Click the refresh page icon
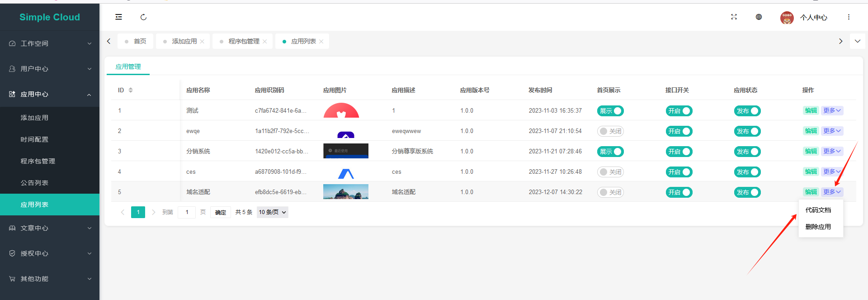This screenshot has width=868, height=300. point(144,17)
